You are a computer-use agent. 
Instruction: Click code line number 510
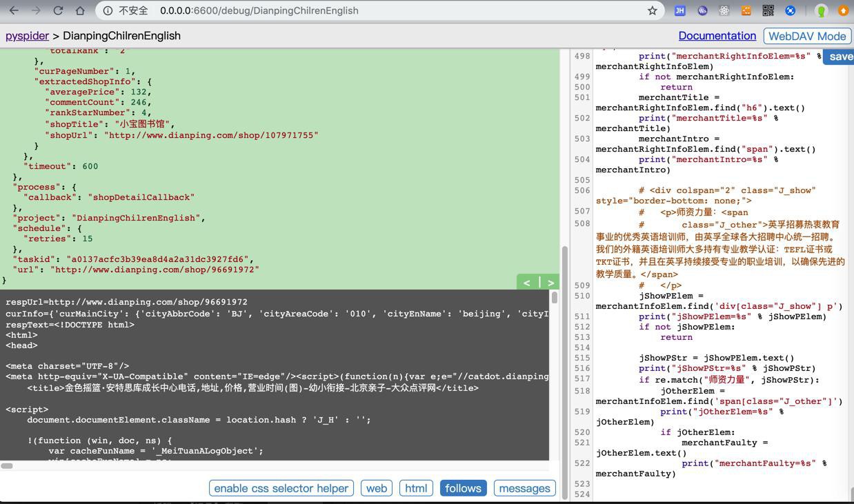click(x=582, y=296)
